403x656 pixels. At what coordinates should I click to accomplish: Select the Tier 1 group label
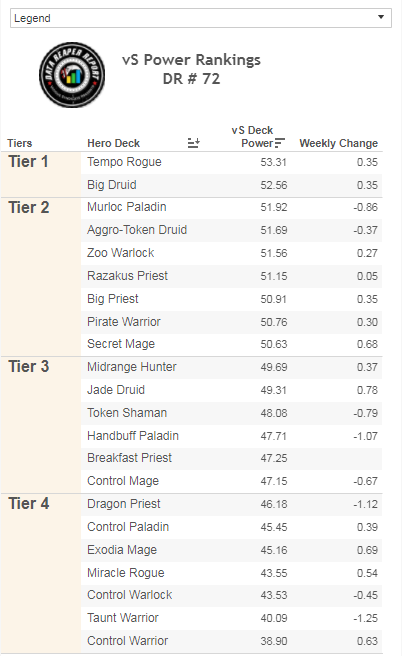click(28, 162)
